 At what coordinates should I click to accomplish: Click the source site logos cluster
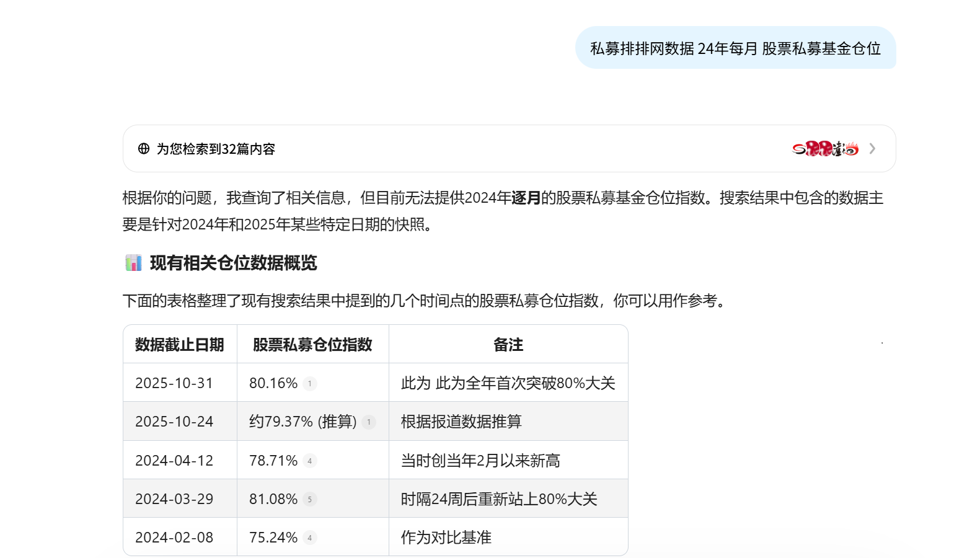pos(825,149)
